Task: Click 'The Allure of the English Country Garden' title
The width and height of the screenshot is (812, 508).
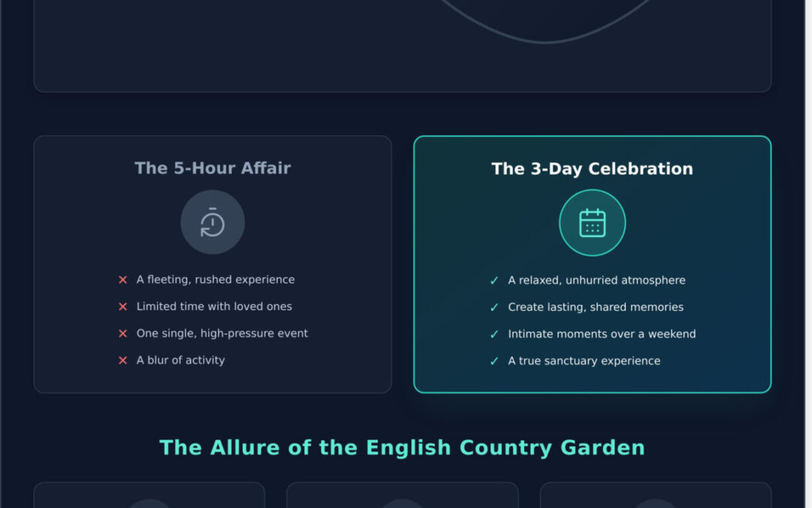Action: (402, 448)
